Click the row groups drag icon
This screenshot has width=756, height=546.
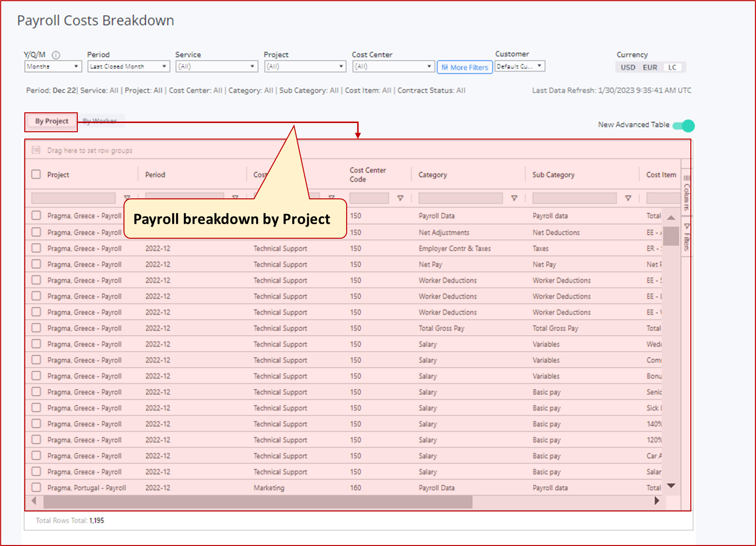click(x=35, y=150)
